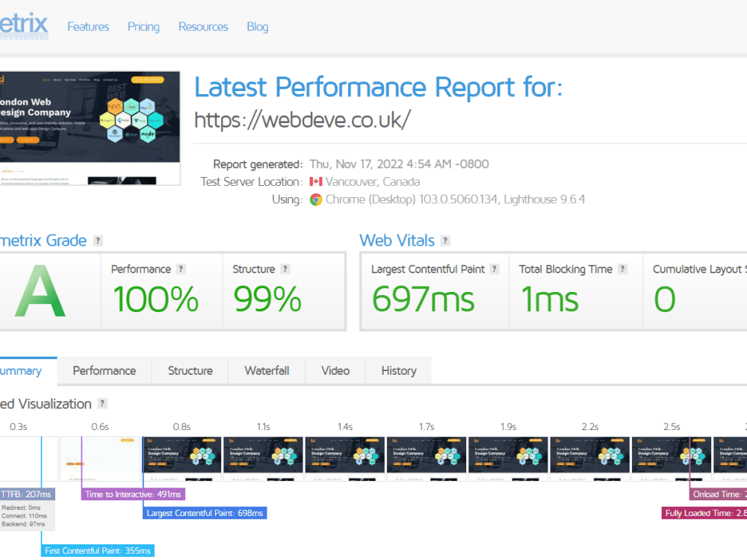Click the site screenshot thumbnail
This screenshot has width=747, height=560.
coord(90,128)
